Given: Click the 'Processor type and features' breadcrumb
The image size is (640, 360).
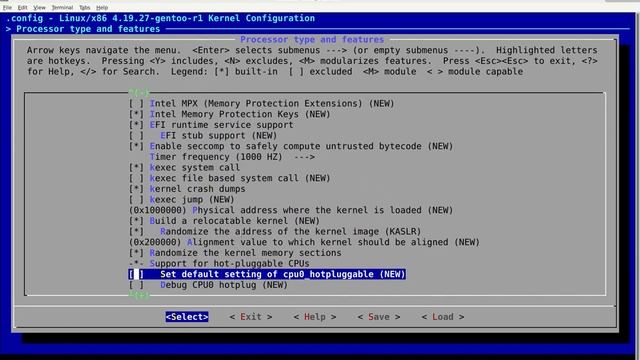Looking at the screenshot, I should click(88, 29).
